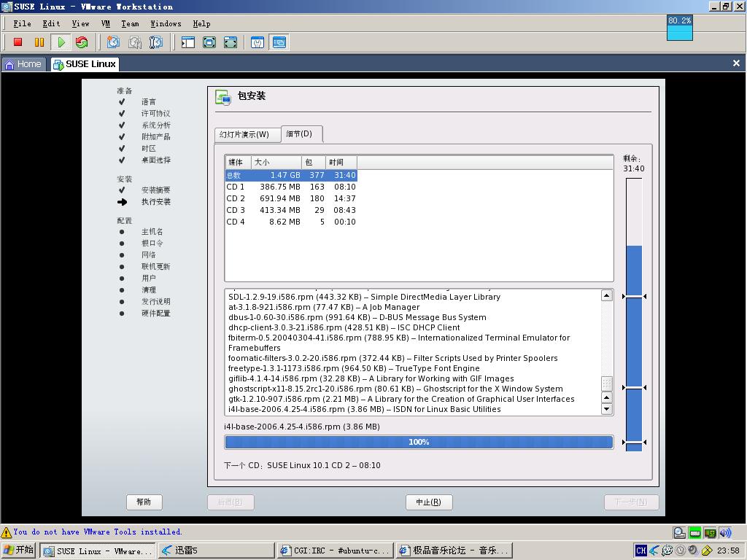747x560 pixels.
Task: Click the 安装摘要 step in sidebar
Action: click(156, 190)
